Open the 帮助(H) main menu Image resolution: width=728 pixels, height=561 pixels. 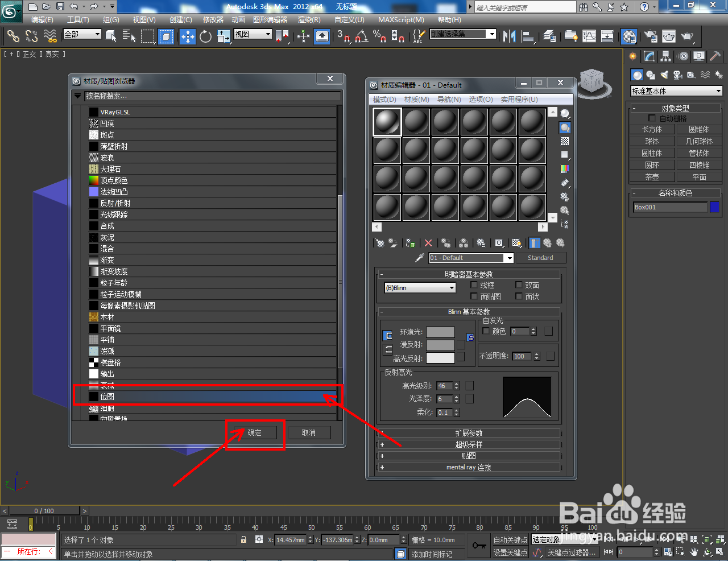point(449,20)
